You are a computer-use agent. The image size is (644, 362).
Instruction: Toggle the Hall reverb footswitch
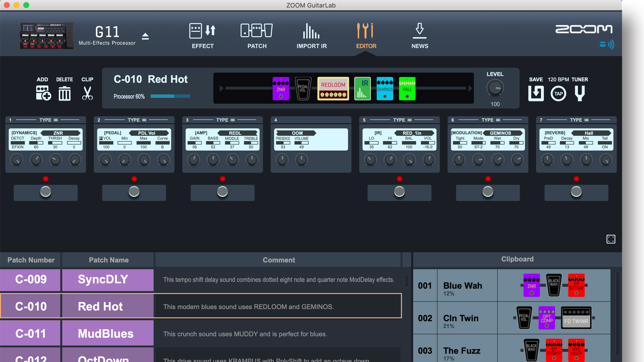pos(576,192)
